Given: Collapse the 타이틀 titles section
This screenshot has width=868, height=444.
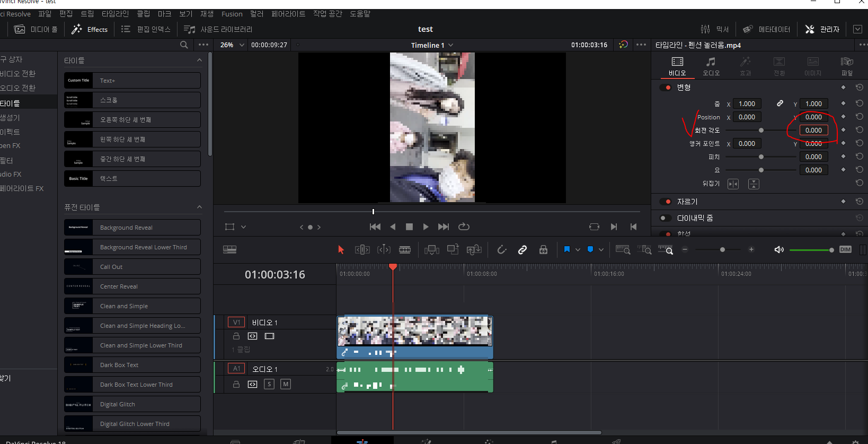Looking at the screenshot, I should (x=199, y=60).
